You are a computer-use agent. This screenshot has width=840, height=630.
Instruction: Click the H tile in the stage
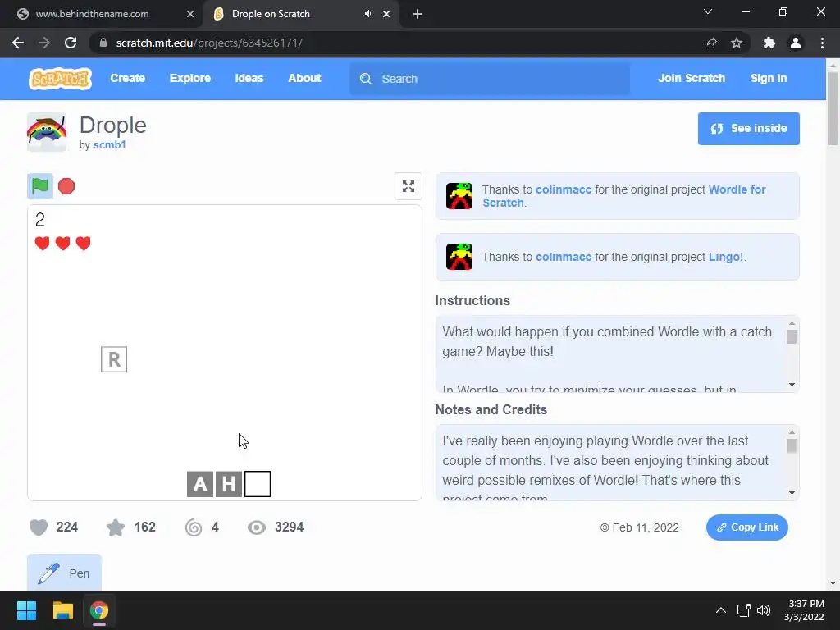click(229, 484)
